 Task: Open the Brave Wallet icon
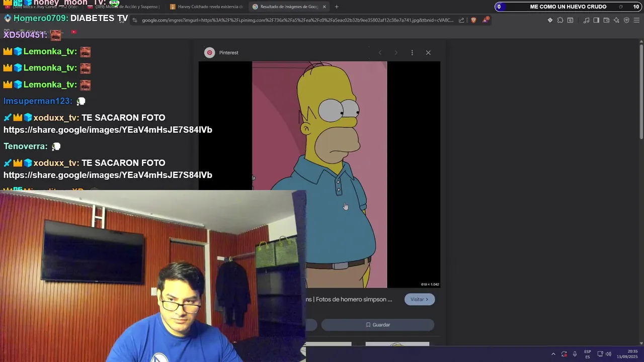606,20
